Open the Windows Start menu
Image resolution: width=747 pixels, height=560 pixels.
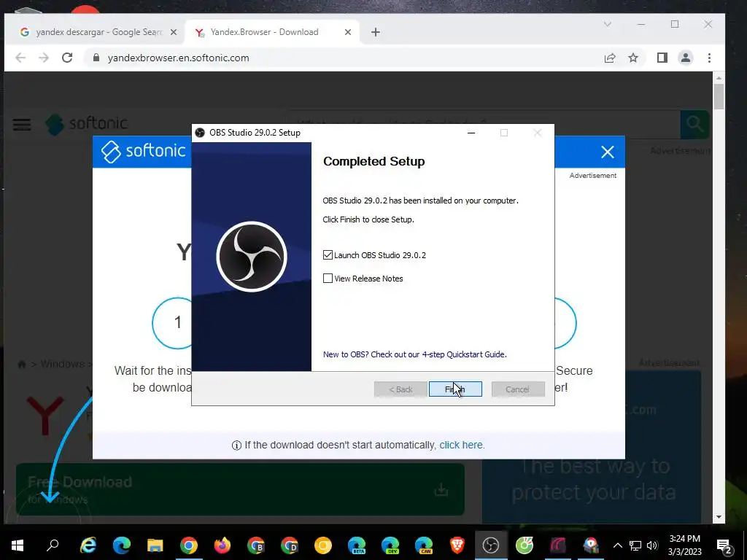coord(18,545)
